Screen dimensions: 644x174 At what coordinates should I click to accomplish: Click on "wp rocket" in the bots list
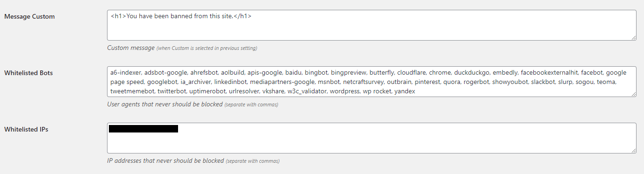click(x=376, y=91)
